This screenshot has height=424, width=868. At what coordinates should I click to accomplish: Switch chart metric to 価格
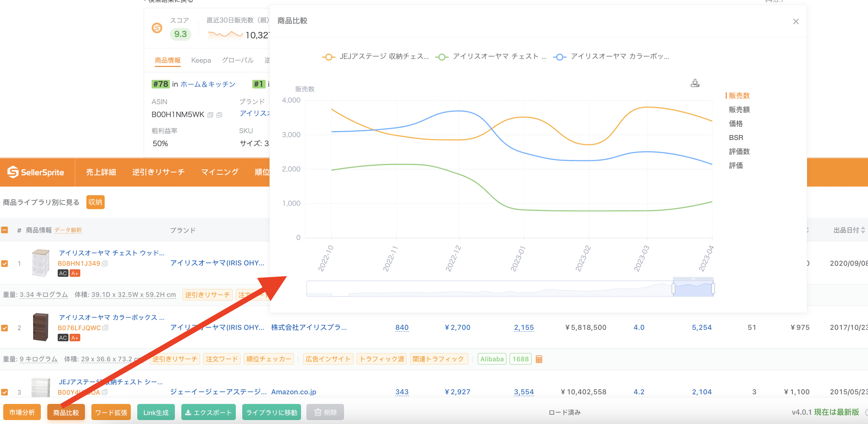(x=736, y=124)
